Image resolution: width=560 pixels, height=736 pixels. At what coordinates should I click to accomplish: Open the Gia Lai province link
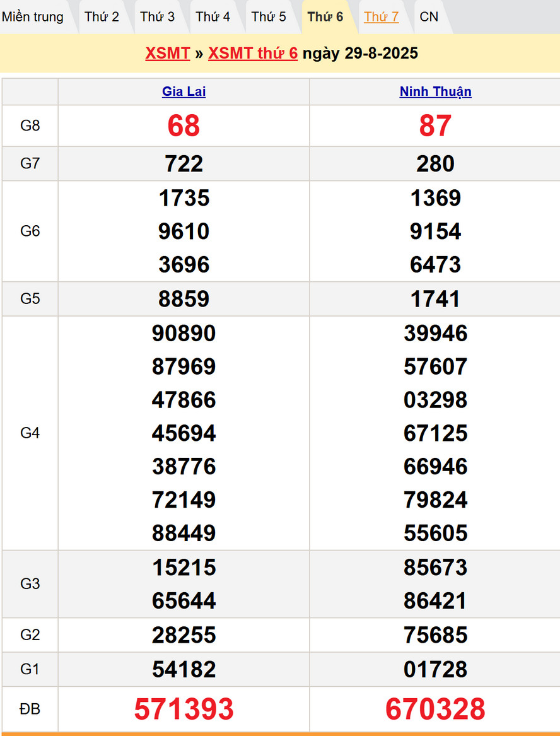point(184,92)
